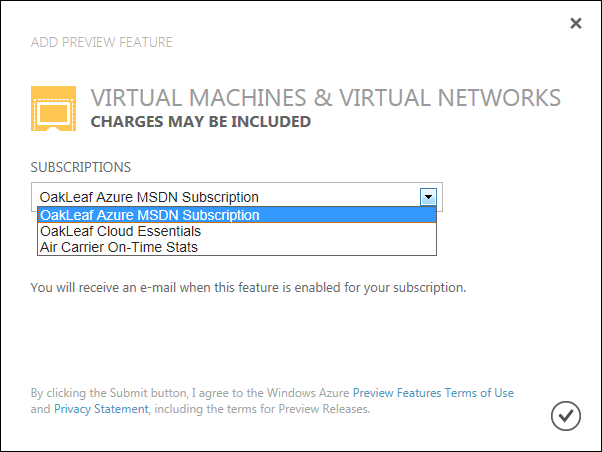
Task: Click the ADD PREVIEW FEATURE header text
Action: pyautogui.click(x=101, y=42)
